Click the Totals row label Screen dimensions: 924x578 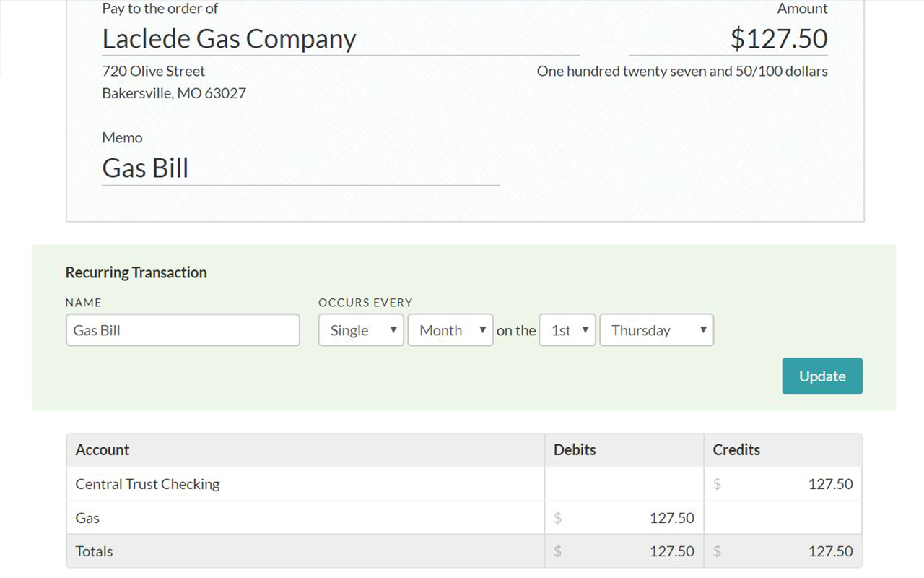[95, 551]
